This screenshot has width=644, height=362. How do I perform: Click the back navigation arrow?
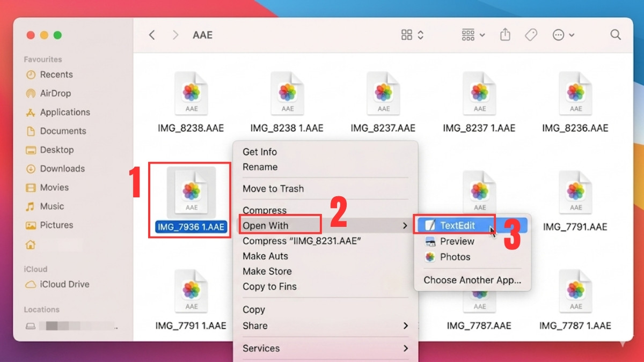click(x=152, y=34)
